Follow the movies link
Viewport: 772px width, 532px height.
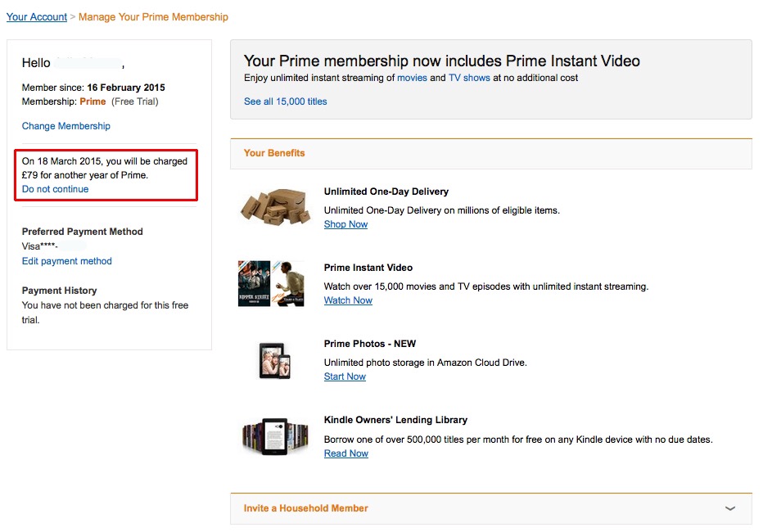pos(412,78)
